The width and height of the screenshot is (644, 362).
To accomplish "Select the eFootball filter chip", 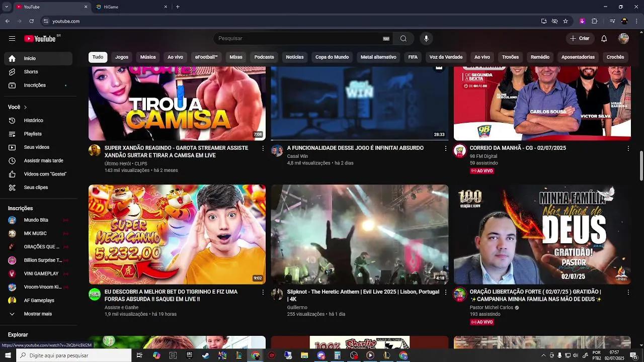I will click(206, 57).
